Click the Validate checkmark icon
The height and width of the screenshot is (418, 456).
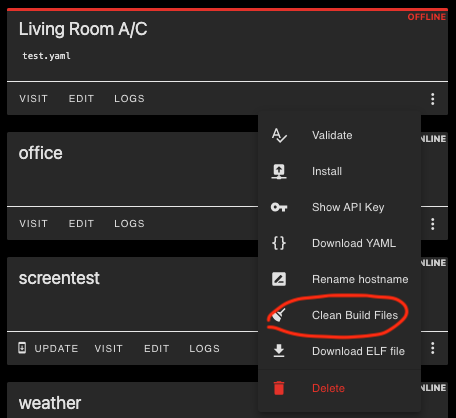coord(279,135)
